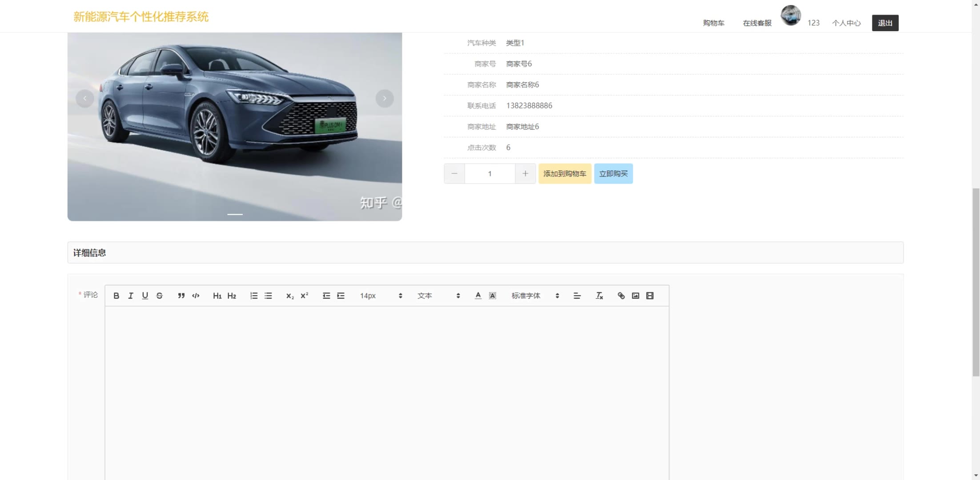Show next car image in carousel
This screenshot has height=480, width=980.
click(385, 98)
